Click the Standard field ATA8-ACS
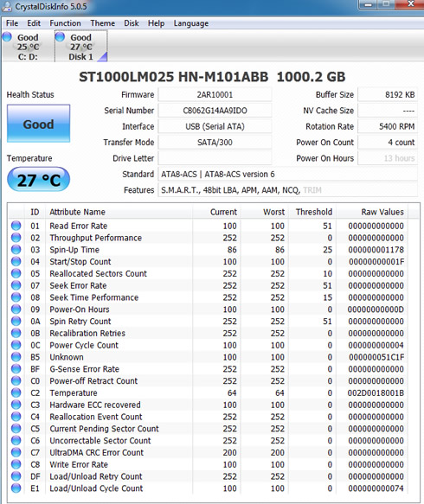 pos(287,175)
